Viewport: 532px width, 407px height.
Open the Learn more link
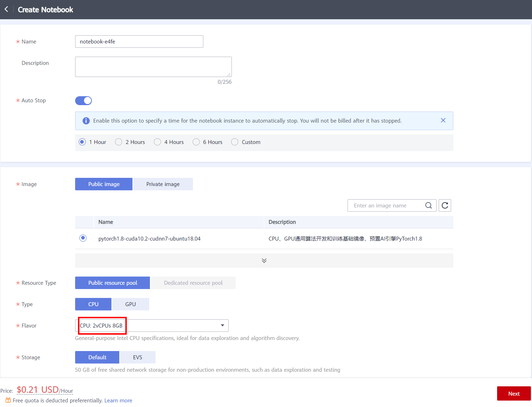(118, 401)
